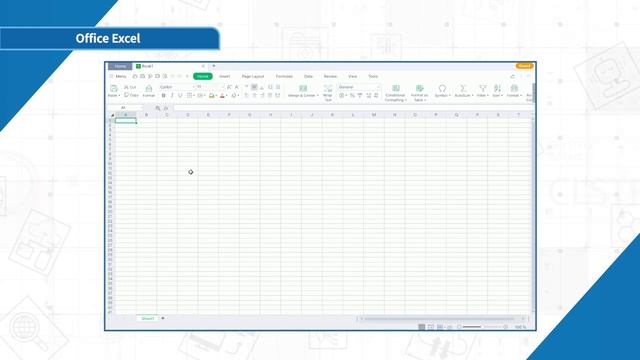This screenshot has height=360, width=640.
Task: Click the Paste icon
Action: pyautogui.click(x=113, y=88)
